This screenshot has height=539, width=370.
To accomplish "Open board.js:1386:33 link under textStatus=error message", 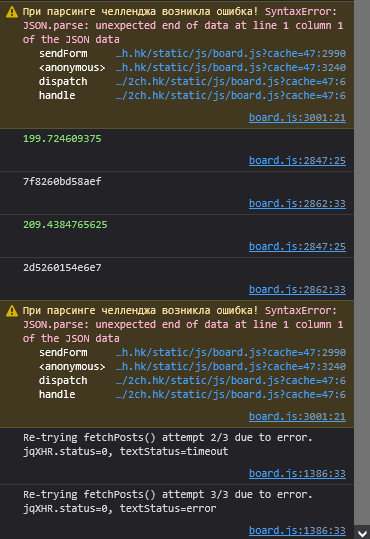I will (x=297, y=531).
